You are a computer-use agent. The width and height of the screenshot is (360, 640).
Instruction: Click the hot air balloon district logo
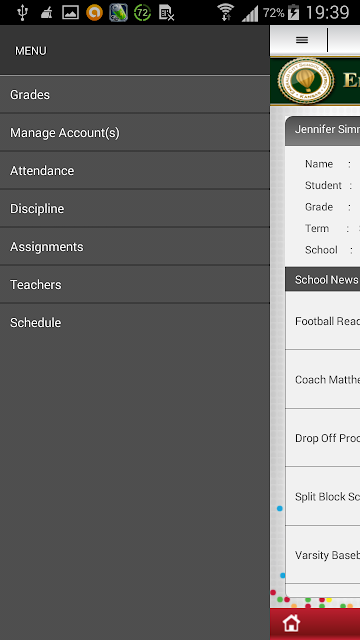coord(306,81)
